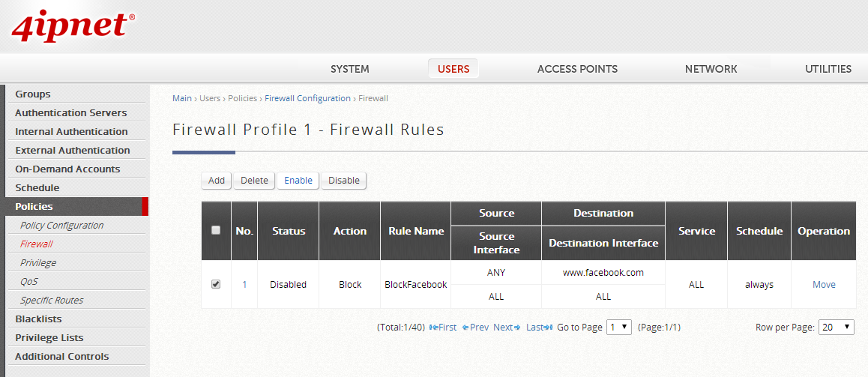Go to Prev page in pagination
The image size is (868, 377).
point(475,328)
